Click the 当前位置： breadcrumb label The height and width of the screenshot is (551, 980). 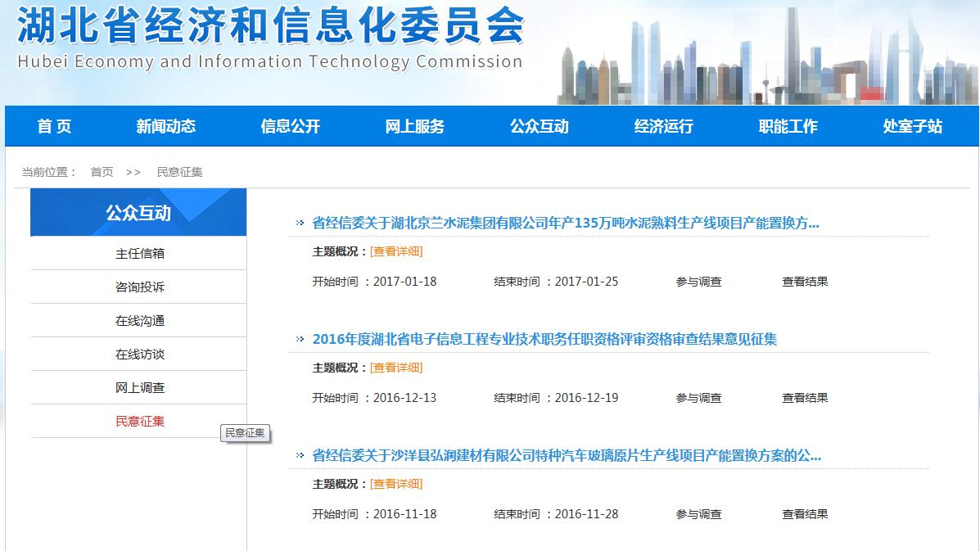click(49, 172)
